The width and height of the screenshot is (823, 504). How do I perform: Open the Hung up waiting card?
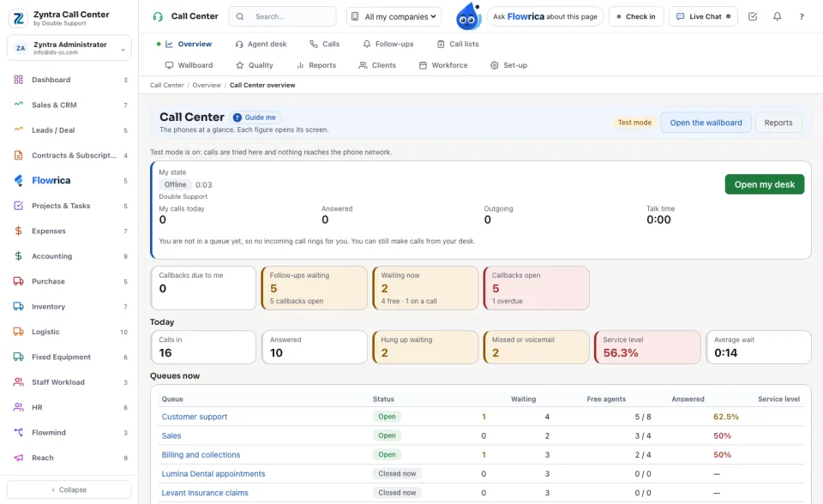click(x=425, y=347)
